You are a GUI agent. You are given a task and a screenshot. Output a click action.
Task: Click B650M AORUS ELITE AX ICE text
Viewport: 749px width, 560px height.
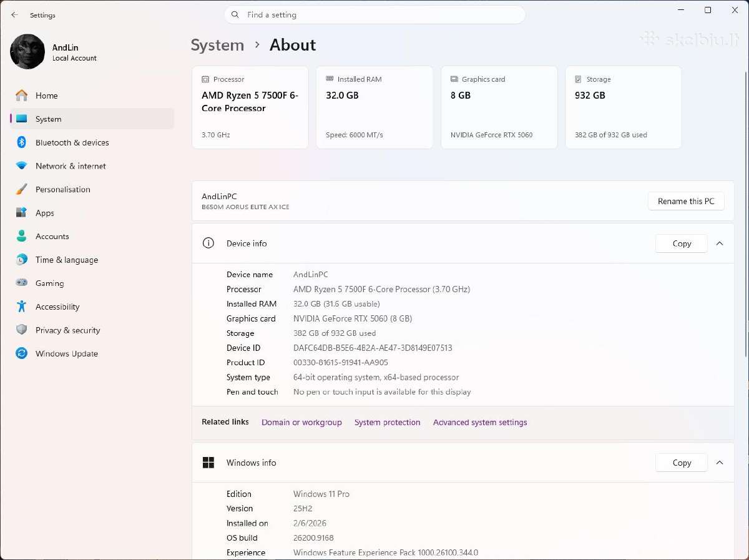pyautogui.click(x=245, y=207)
